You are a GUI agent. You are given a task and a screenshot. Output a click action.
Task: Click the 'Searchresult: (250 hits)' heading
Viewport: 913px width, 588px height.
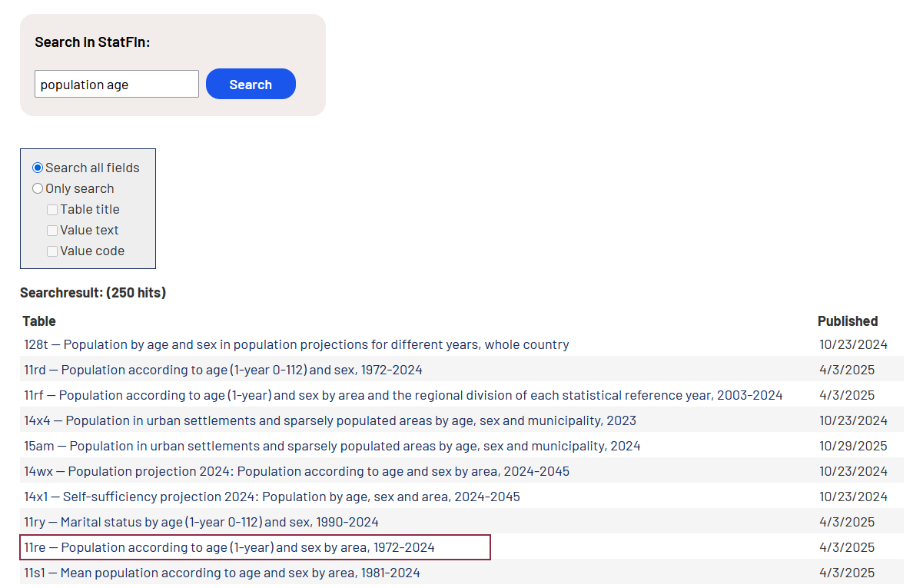click(x=93, y=292)
